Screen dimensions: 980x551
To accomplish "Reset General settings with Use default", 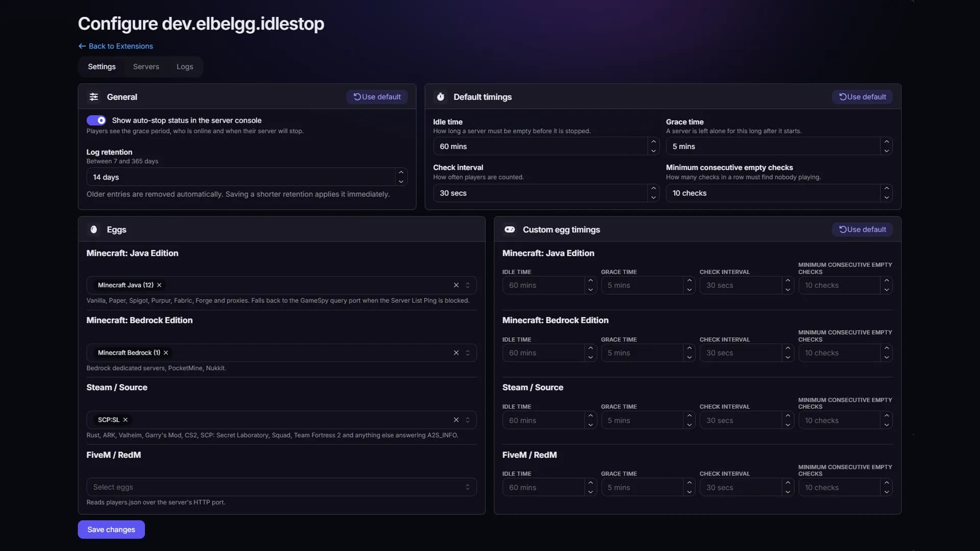I will pyautogui.click(x=377, y=97).
